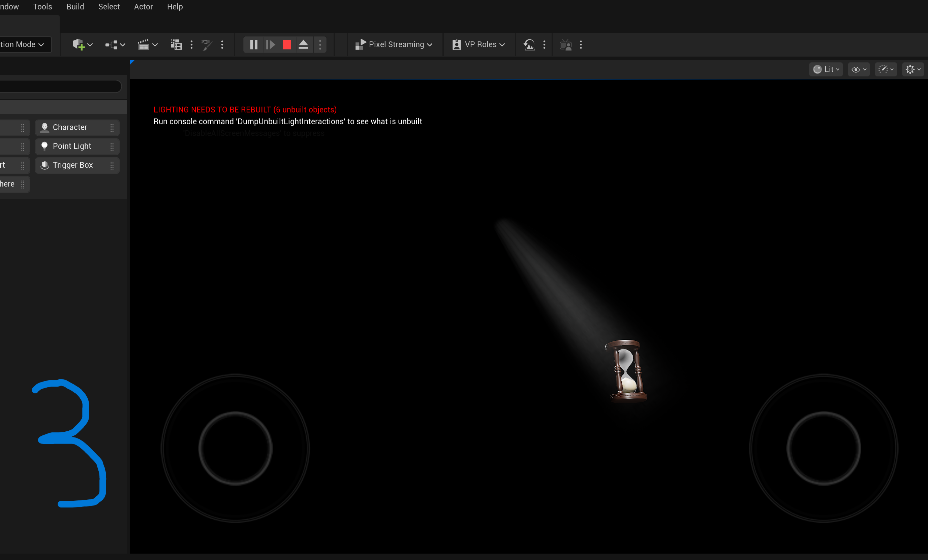This screenshot has height=560, width=928.
Task: Pause the play-in-editor session
Action: (x=253, y=44)
